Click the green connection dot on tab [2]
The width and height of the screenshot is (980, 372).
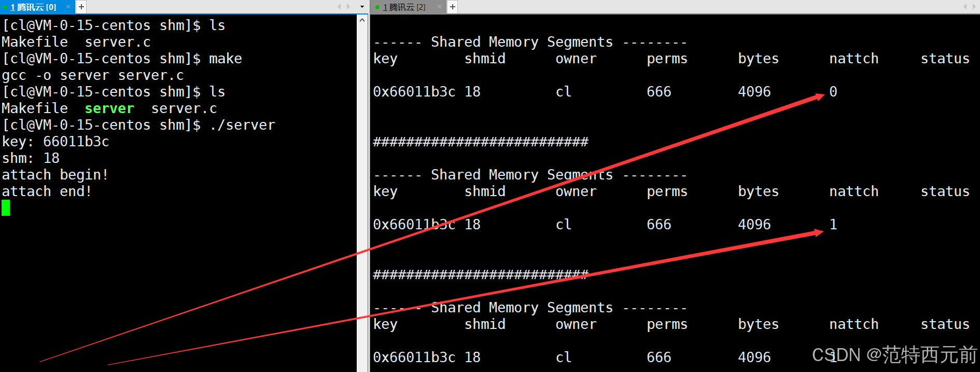377,7
